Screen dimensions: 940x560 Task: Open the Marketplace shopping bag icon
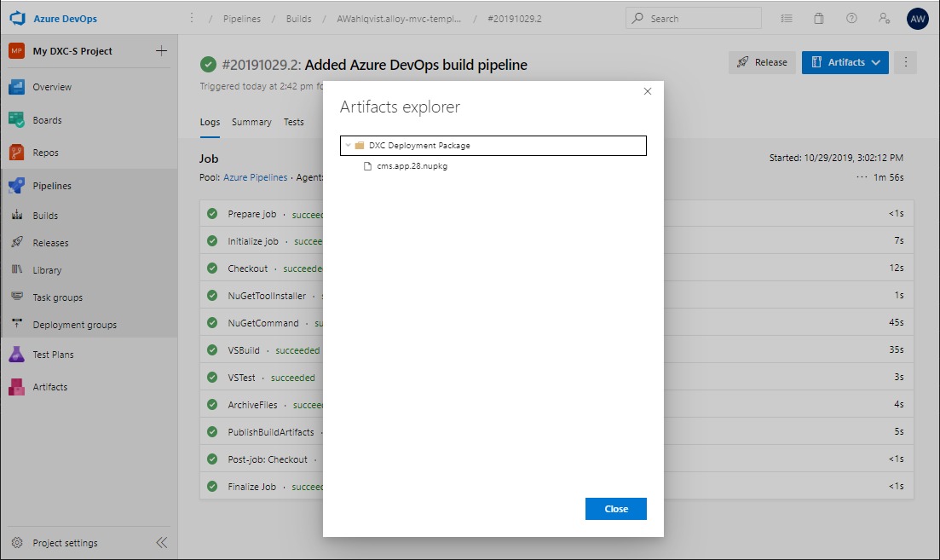(x=819, y=19)
